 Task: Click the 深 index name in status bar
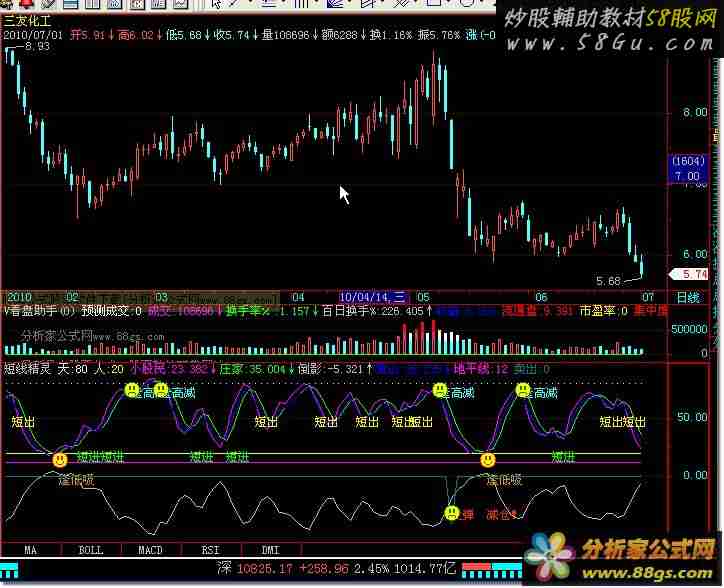(x=224, y=568)
